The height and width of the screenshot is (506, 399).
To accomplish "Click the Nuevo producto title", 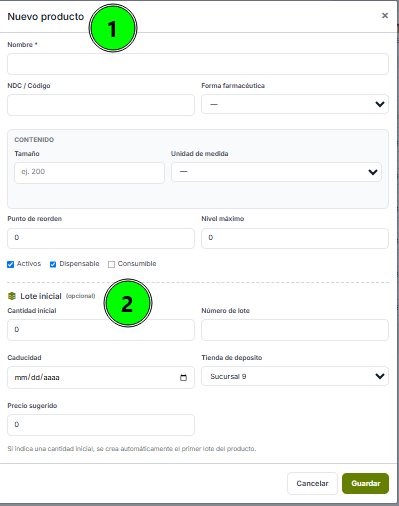I will tap(46, 16).
